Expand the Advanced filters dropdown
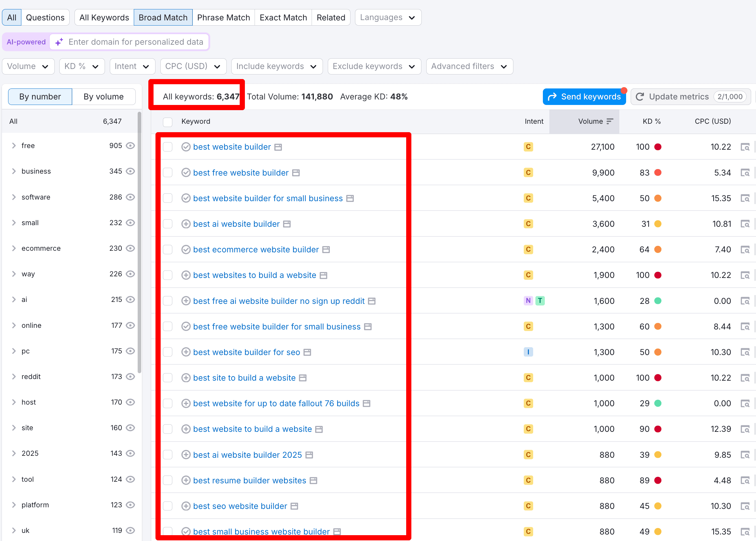Screen dimensions: 756x541 [469, 66]
